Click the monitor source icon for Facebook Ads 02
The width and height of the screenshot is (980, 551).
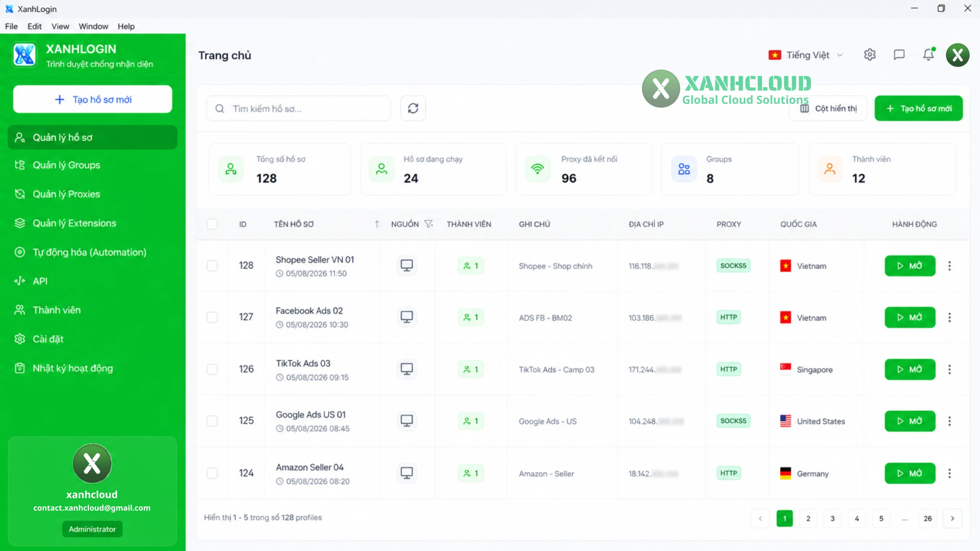[x=407, y=317]
